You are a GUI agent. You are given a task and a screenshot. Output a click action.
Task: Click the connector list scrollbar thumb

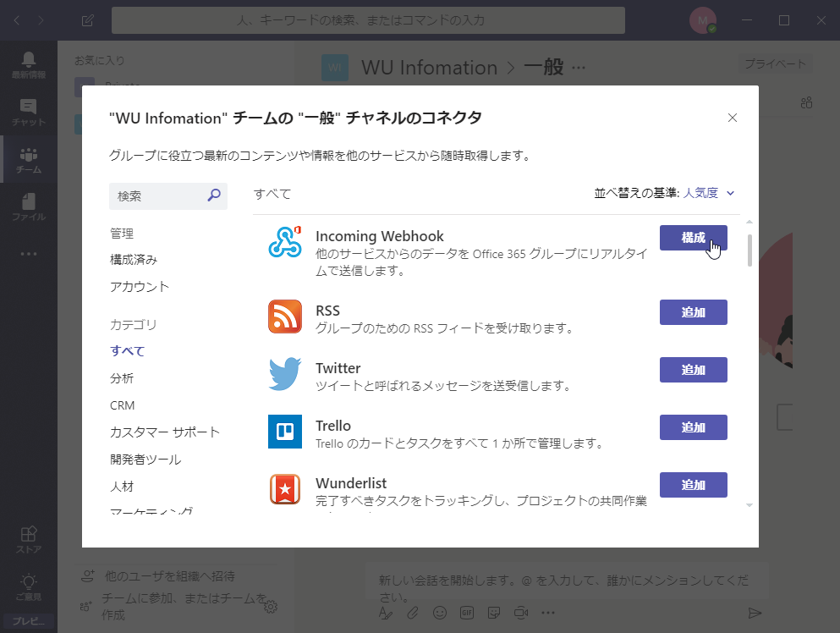point(749,250)
